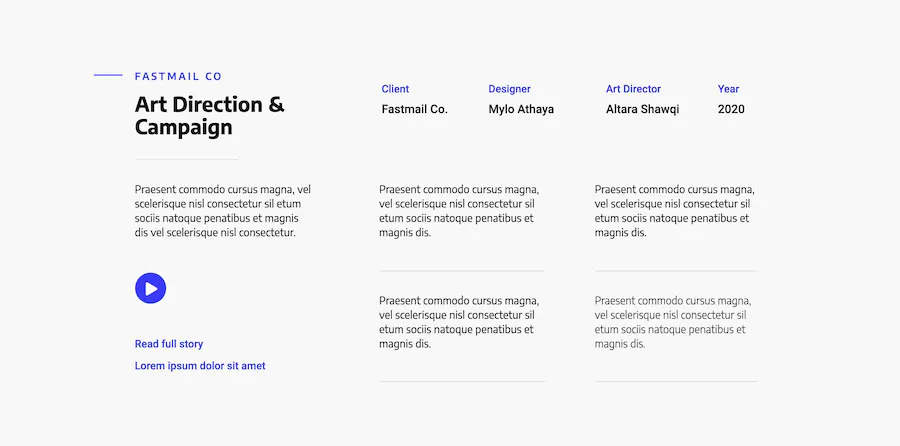900x446 pixels.
Task: Click the Fastmail Co. client value
Action: 414,109
